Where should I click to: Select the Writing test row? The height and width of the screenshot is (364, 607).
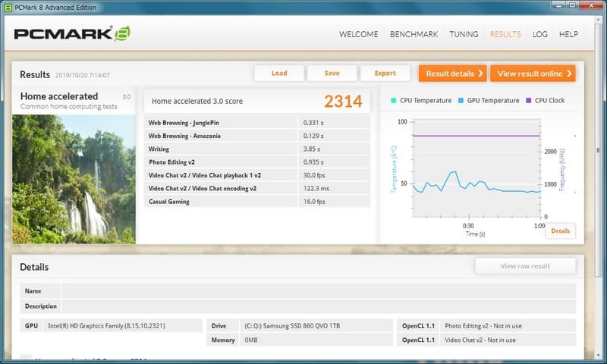[257, 149]
